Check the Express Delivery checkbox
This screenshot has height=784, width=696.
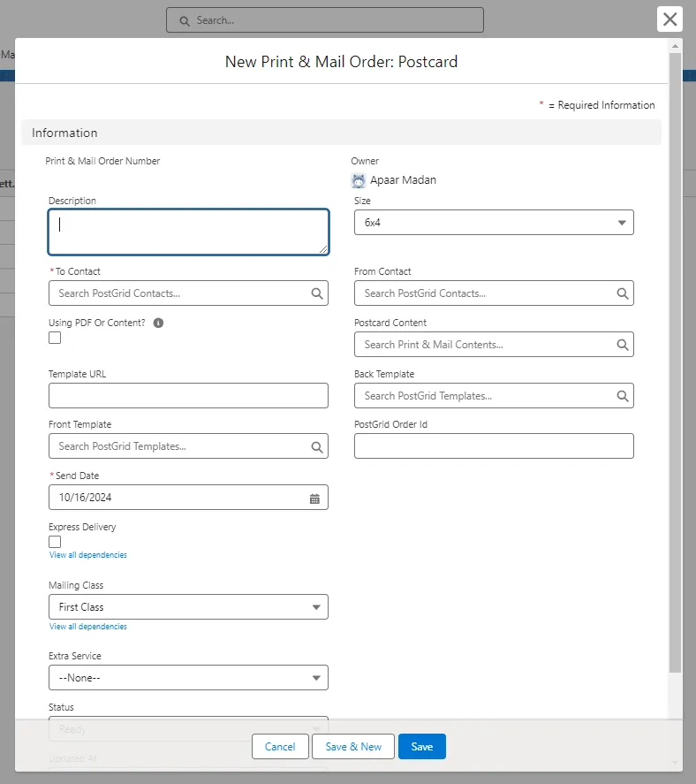(55, 542)
